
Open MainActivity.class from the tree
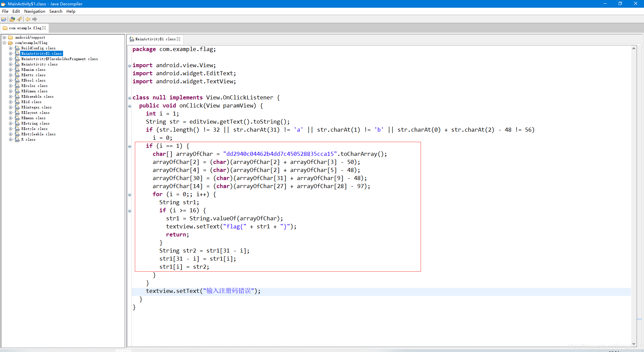tap(39, 64)
